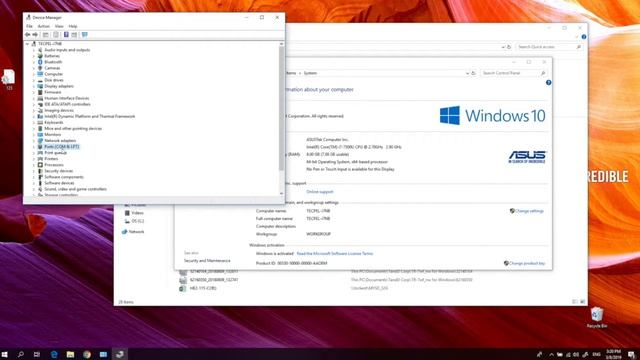Open the Recycle Bin desktop icon
The height and width of the screenshot is (360, 640).
click(597, 318)
